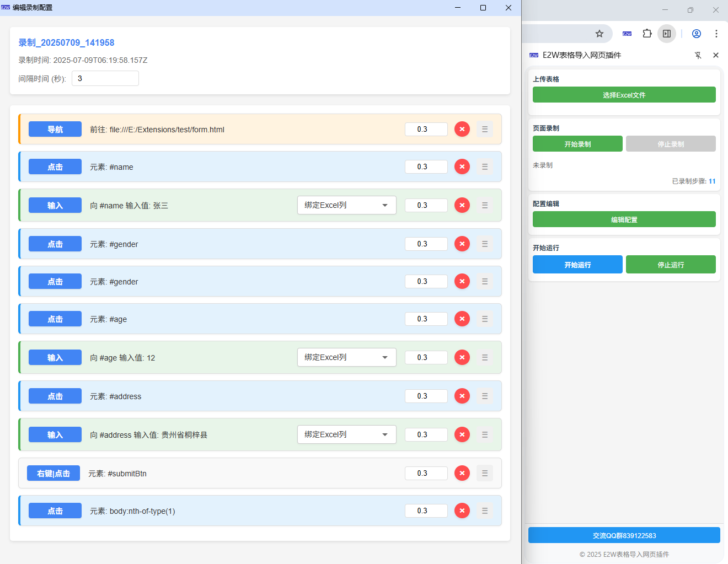Delete the input #age value 12 step
The image size is (728, 564).
click(462, 357)
